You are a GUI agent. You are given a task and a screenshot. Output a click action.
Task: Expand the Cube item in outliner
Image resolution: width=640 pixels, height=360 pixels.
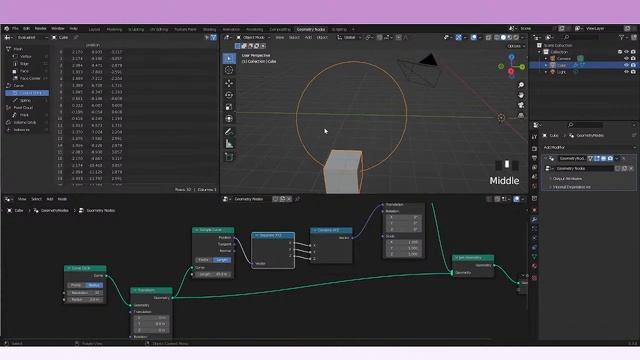546,65
